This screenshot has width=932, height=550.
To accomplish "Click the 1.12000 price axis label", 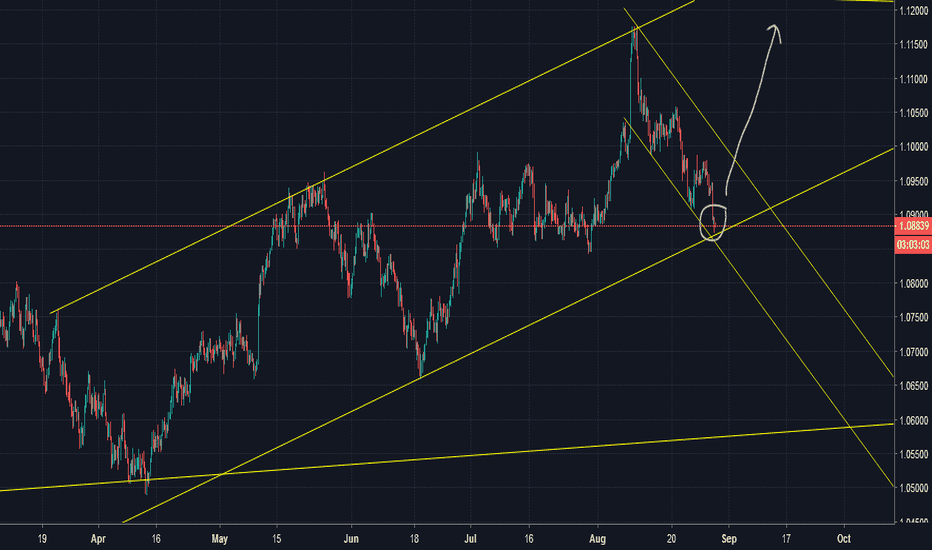I will 914,10.
